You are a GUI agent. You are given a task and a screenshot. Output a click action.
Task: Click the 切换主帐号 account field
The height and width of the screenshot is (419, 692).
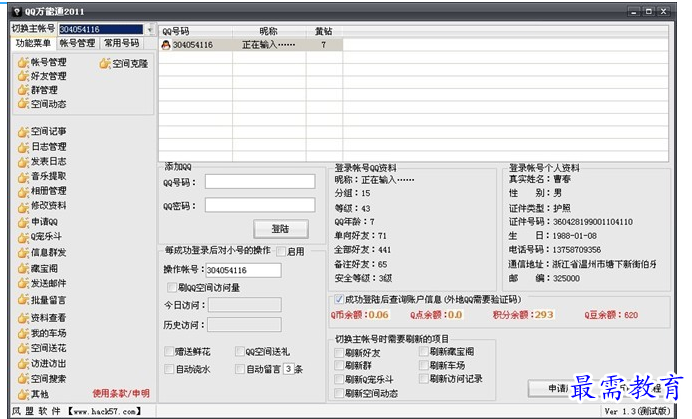pyautogui.click(x=101, y=30)
